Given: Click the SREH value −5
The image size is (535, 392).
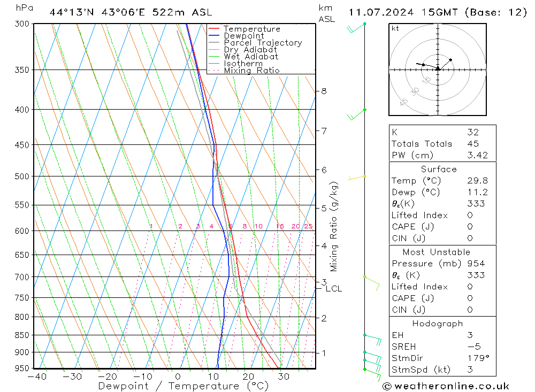Looking at the screenshot, I should pyautogui.click(x=474, y=347).
